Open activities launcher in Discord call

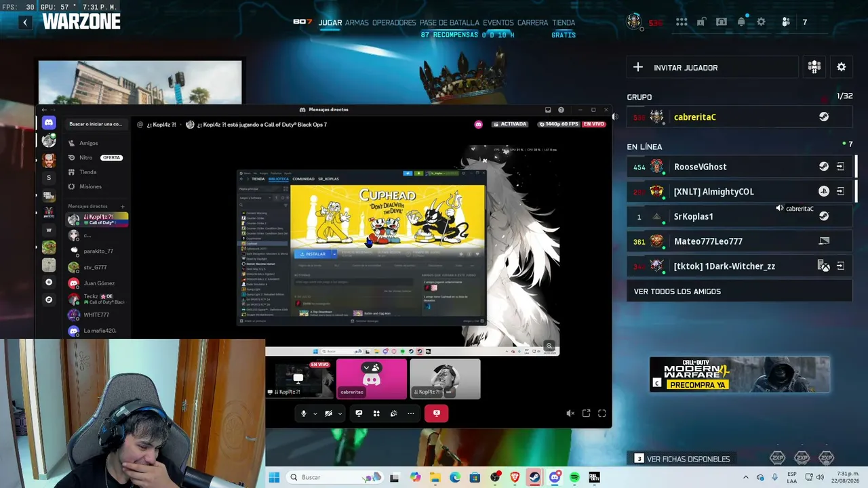pyautogui.click(x=376, y=413)
